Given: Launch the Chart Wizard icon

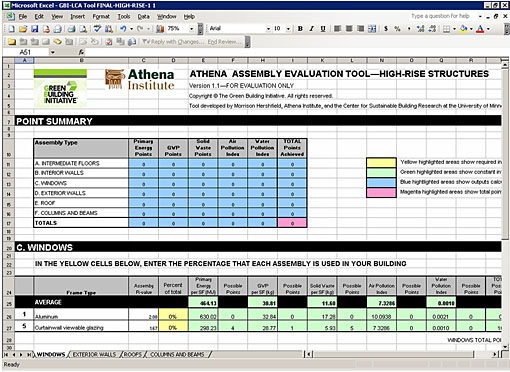Looking at the screenshot, I should coord(160,29).
